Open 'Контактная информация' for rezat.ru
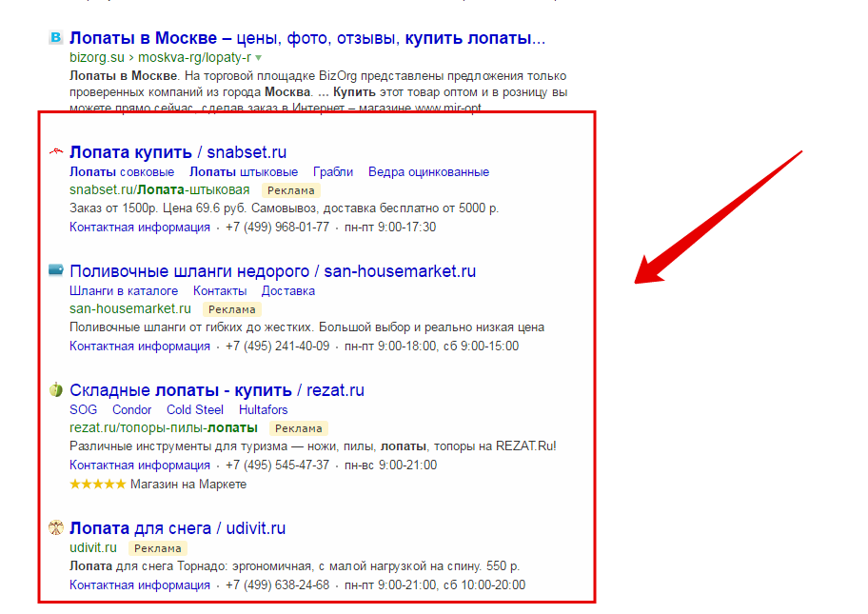The image size is (868, 614). tap(140, 465)
